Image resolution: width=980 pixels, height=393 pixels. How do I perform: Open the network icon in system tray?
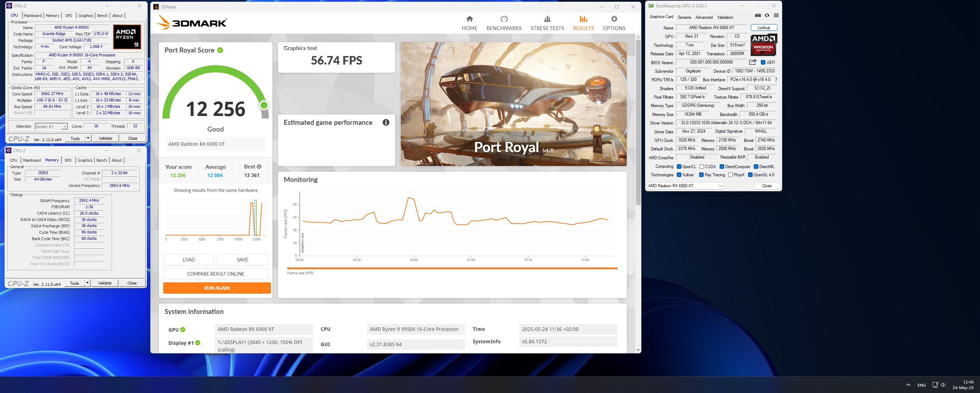pyautogui.click(x=935, y=384)
